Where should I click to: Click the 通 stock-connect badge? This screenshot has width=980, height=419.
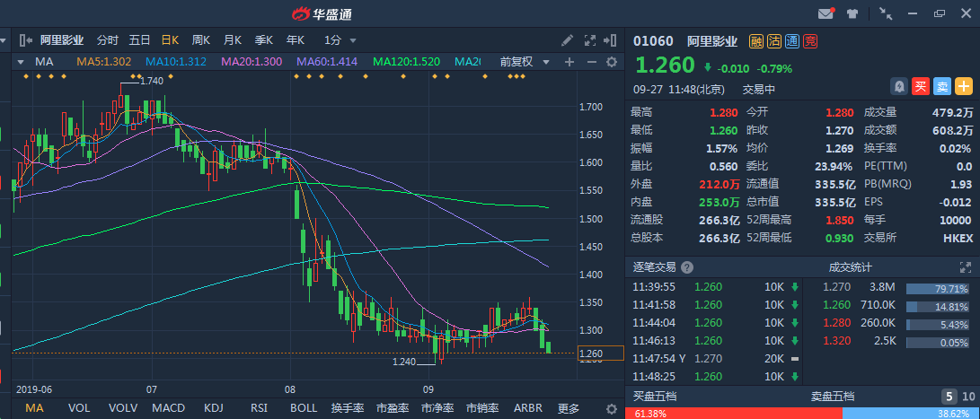[792, 42]
